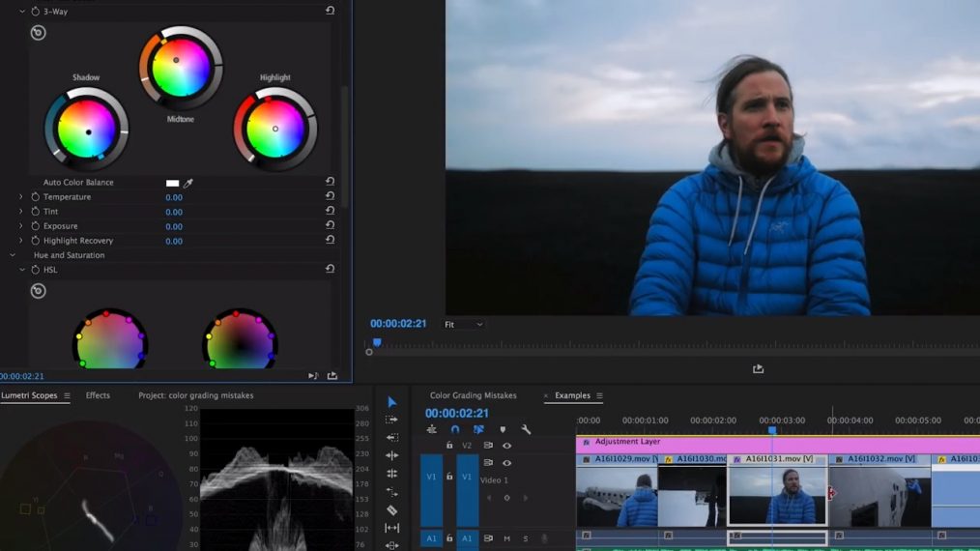The height and width of the screenshot is (551, 980).
Task: Toggle Temperature stopwatch animation
Action: click(x=36, y=197)
